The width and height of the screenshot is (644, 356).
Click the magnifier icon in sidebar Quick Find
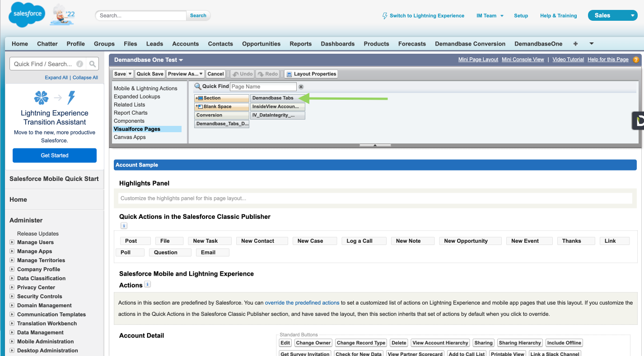92,64
